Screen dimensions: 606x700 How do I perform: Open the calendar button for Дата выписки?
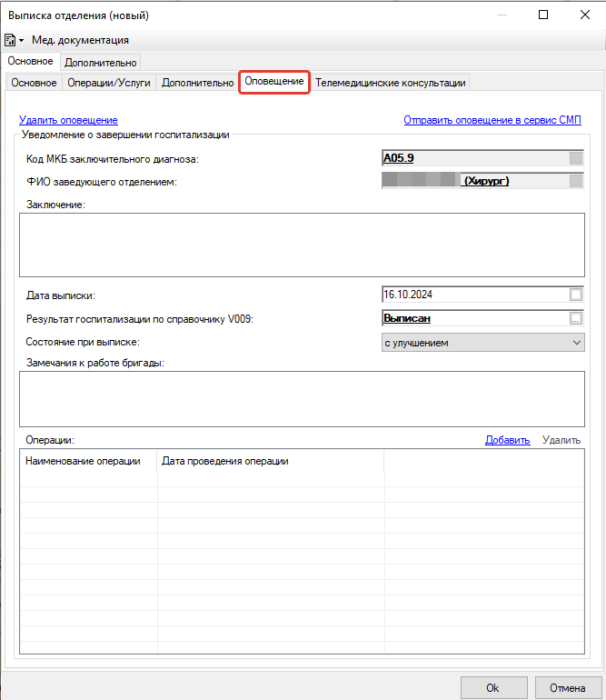[575, 295]
